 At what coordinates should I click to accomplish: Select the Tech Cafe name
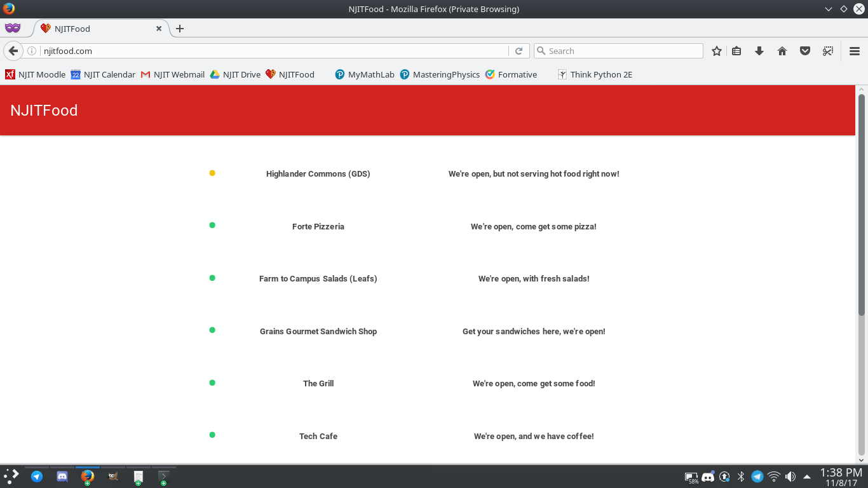pos(318,436)
